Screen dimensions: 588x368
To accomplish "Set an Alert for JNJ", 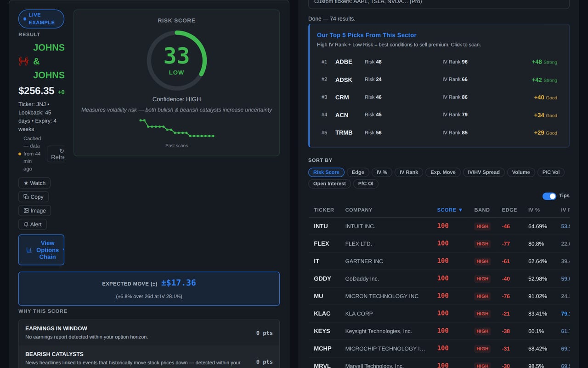I will (33, 224).
